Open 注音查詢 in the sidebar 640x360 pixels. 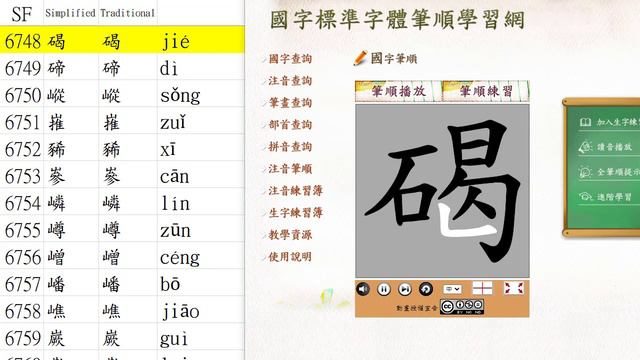pyautogui.click(x=290, y=81)
